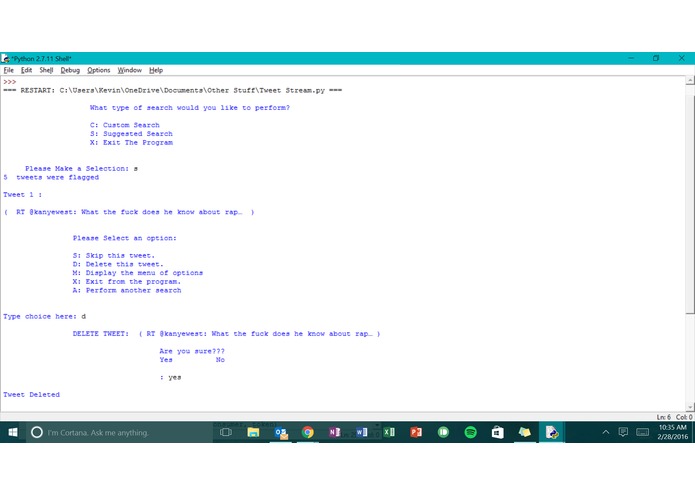Screen dimensions: 695x494
Task: Click the 'D: Delete this tweet.' line
Action: click(x=118, y=264)
